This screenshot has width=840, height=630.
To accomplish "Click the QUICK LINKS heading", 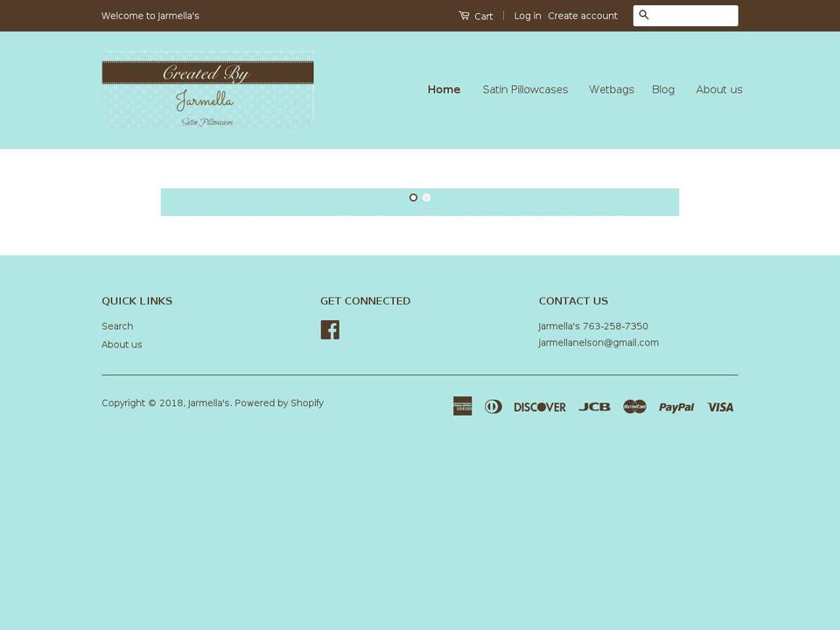I will 137,301.
